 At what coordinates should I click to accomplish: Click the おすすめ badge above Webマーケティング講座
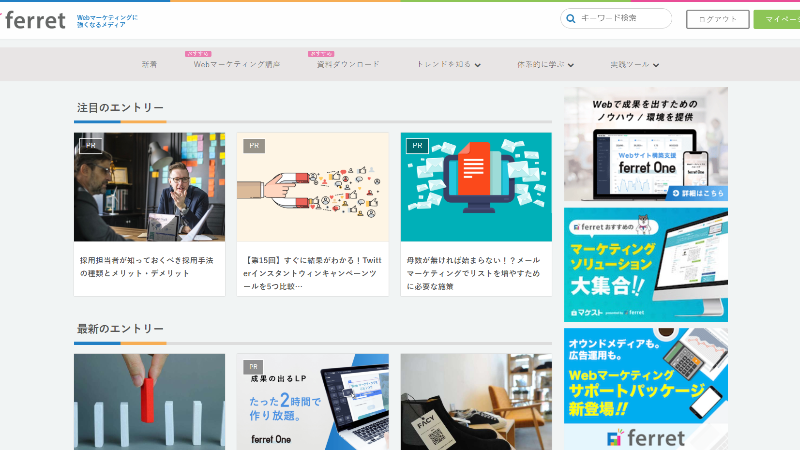pos(198,54)
